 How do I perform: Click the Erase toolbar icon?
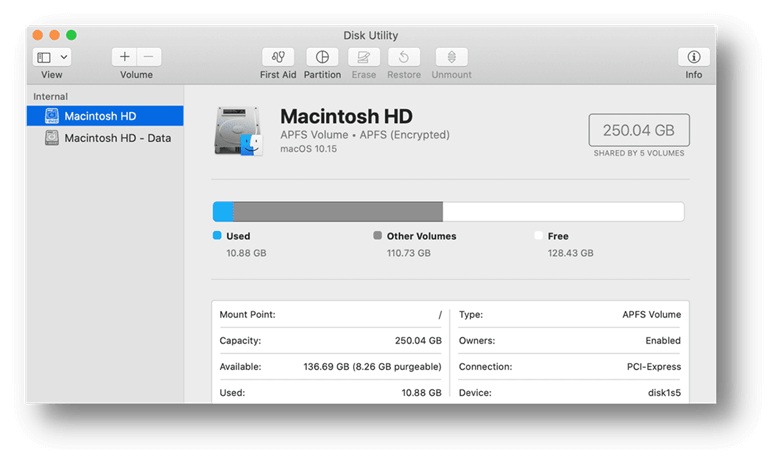(x=364, y=57)
